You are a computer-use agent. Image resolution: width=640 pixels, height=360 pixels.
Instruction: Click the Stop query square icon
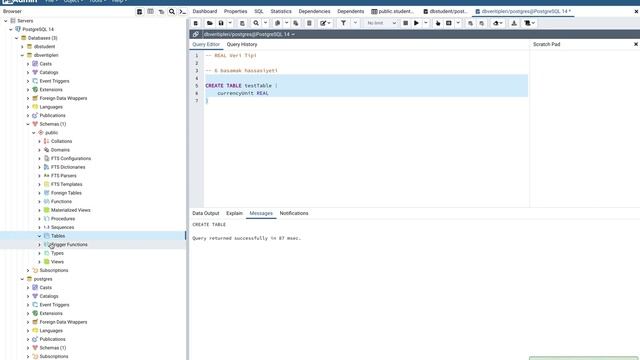(x=405, y=23)
